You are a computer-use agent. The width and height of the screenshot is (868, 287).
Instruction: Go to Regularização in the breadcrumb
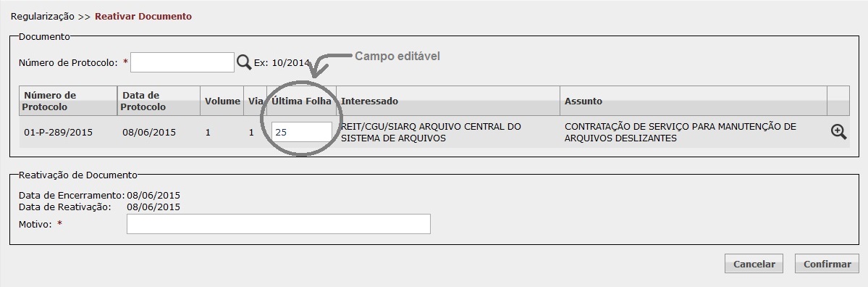[x=43, y=17]
